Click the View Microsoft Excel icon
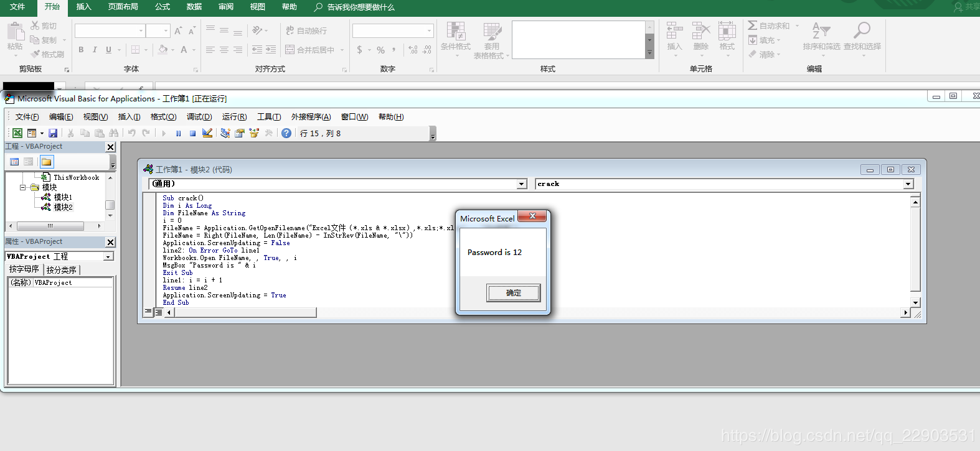The image size is (980, 451). point(17,133)
